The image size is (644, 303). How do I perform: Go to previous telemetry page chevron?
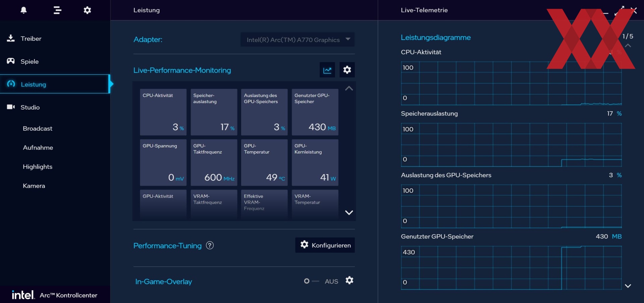click(628, 46)
